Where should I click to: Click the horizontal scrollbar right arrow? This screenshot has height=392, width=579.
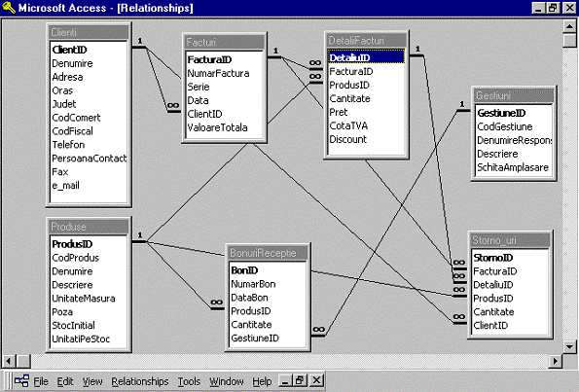(555, 361)
